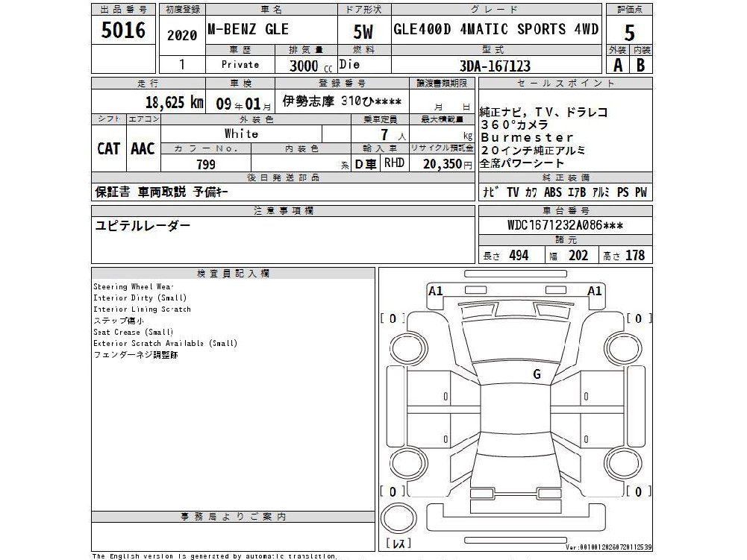Click the inspection date 09年01月
The height and width of the screenshot is (560, 747).
click(x=243, y=104)
